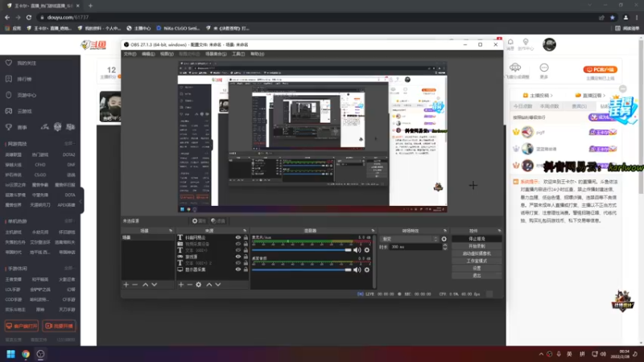644x362 pixels.
Task: Click the orange PC client button
Action: (x=601, y=69)
